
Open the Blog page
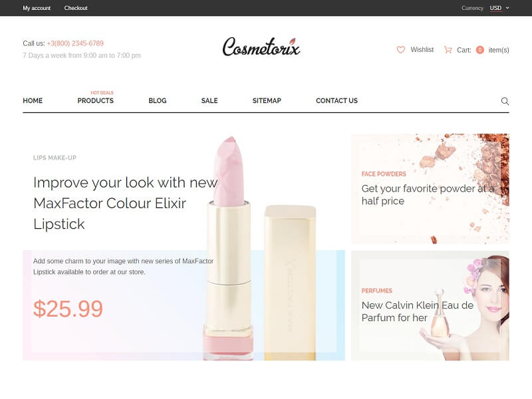coord(158,101)
